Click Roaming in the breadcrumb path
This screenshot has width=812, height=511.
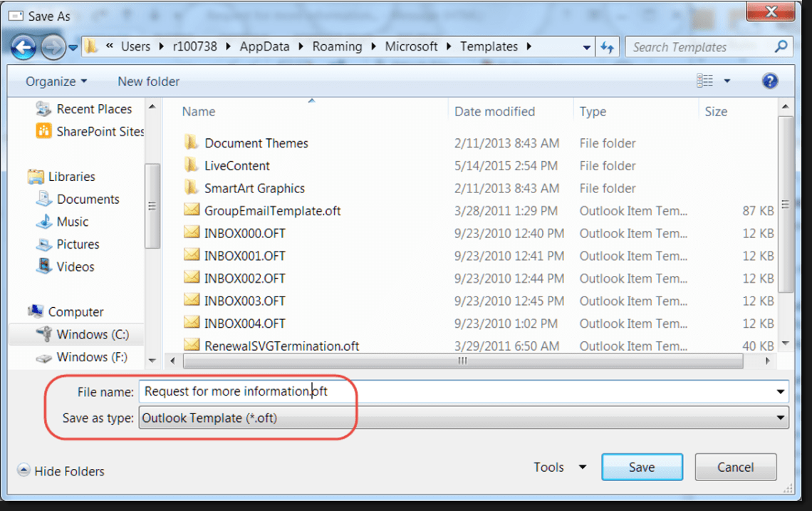point(337,46)
